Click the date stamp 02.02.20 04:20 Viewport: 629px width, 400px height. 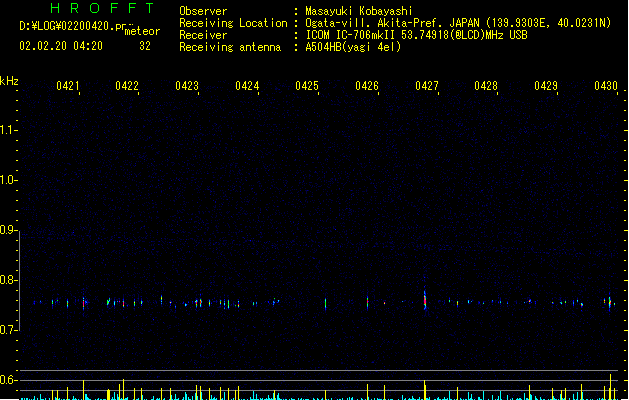click(x=61, y=46)
